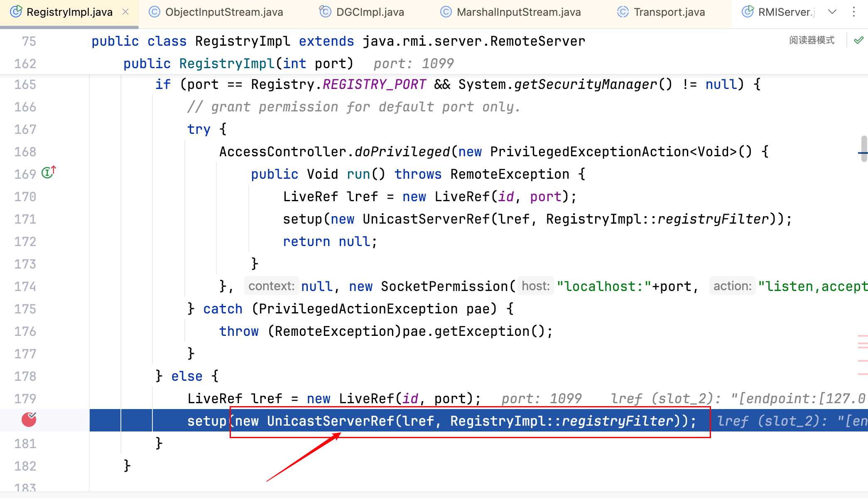This screenshot has height=498, width=868.
Task: Click the implements-method gutter icon on line 169
Action: 48,173
